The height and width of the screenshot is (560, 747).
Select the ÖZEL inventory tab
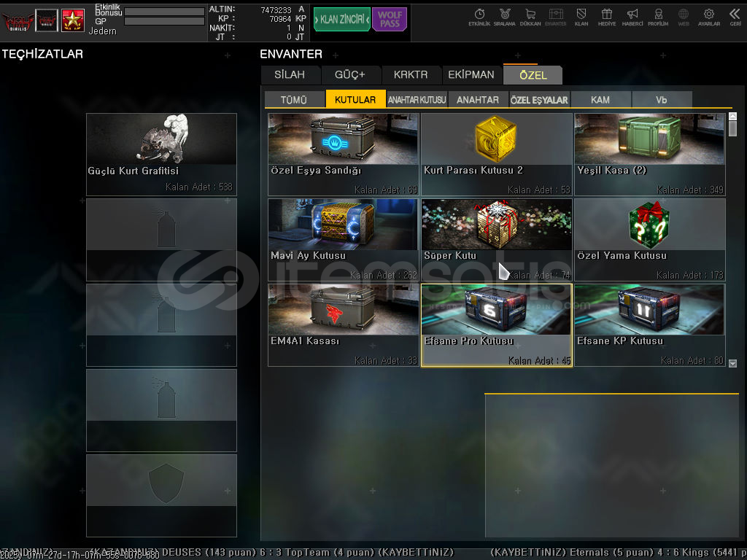pyautogui.click(x=533, y=75)
